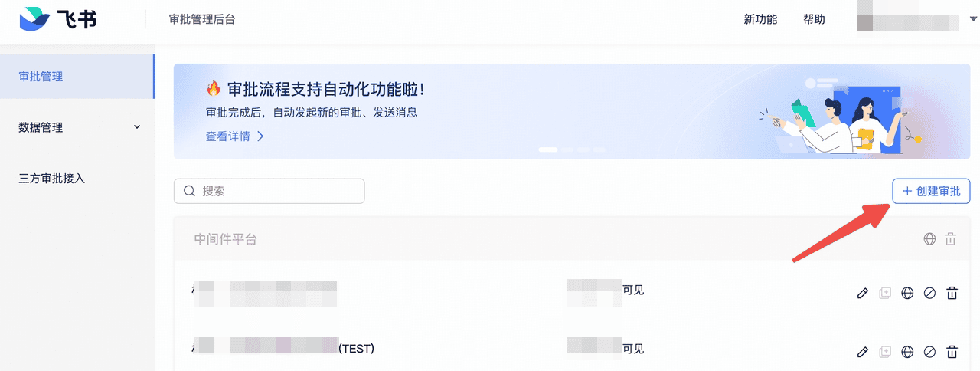Click the disable icon in the (TEST) row
Image resolution: width=980 pixels, height=371 pixels.
(x=929, y=353)
